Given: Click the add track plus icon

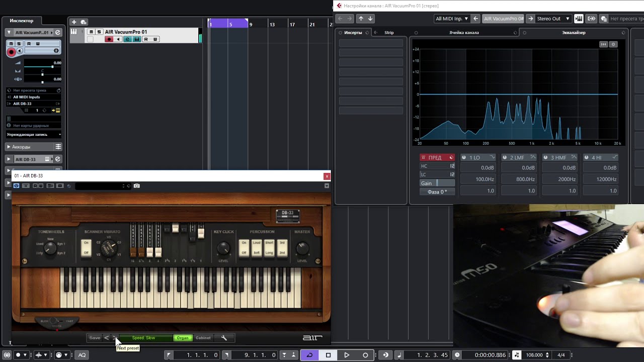Looking at the screenshot, I should click(x=74, y=22).
